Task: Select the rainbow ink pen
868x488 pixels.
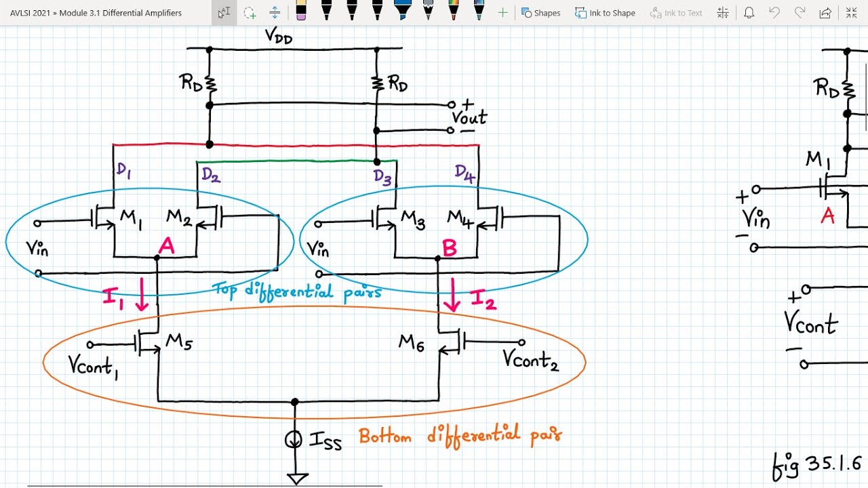Action: coord(454,11)
